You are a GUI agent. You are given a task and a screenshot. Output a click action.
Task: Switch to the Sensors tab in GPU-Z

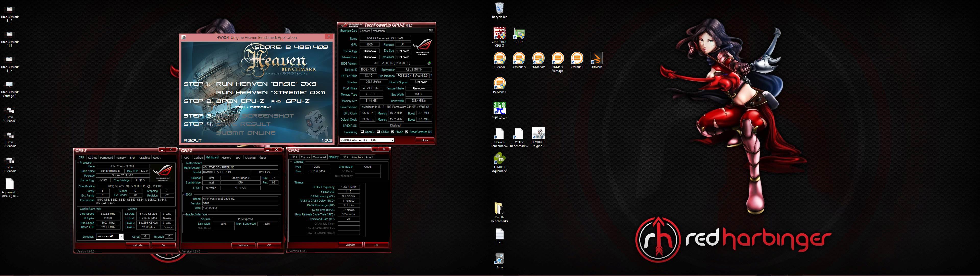[x=365, y=31]
